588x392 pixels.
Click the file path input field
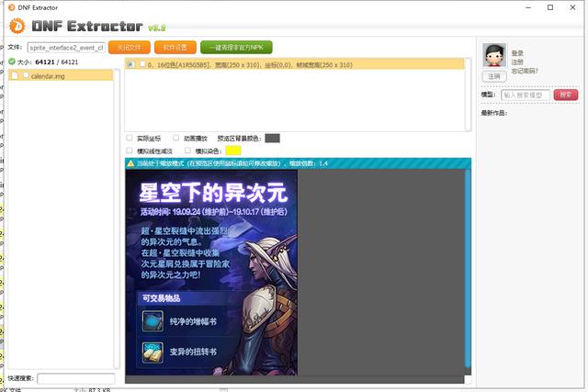tap(66, 48)
